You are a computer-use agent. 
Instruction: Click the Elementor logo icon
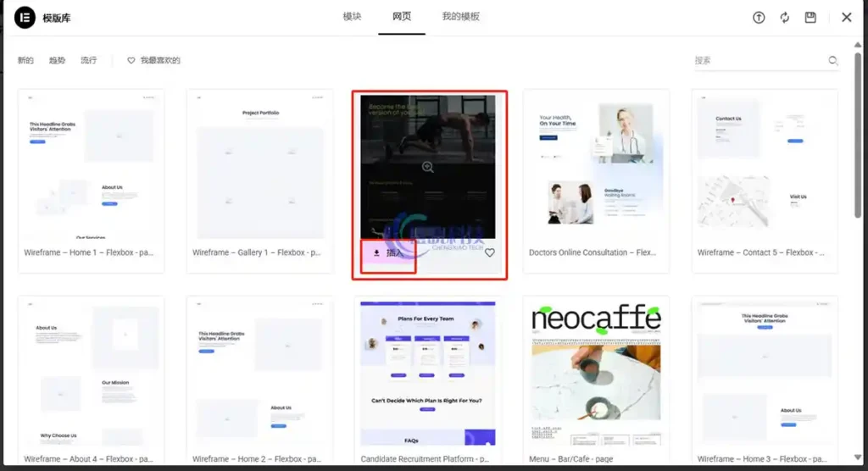[x=25, y=17]
